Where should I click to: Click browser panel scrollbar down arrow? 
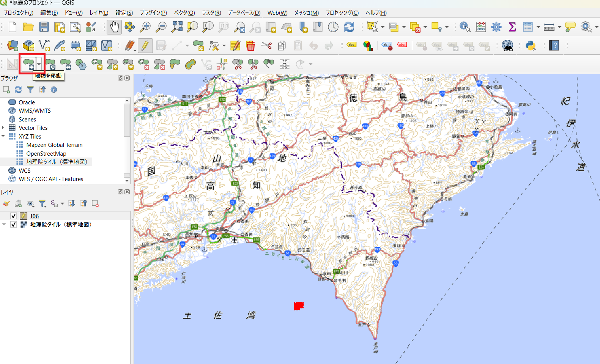point(127,181)
